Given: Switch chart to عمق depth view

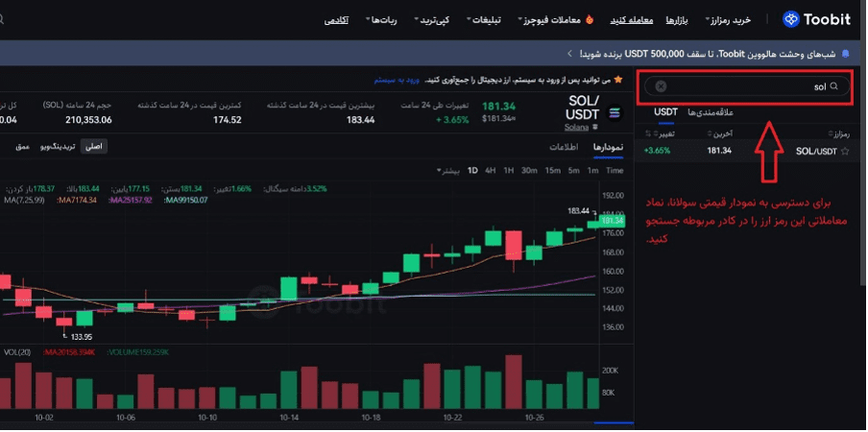Looking at the screenshot, I should 23,147.
